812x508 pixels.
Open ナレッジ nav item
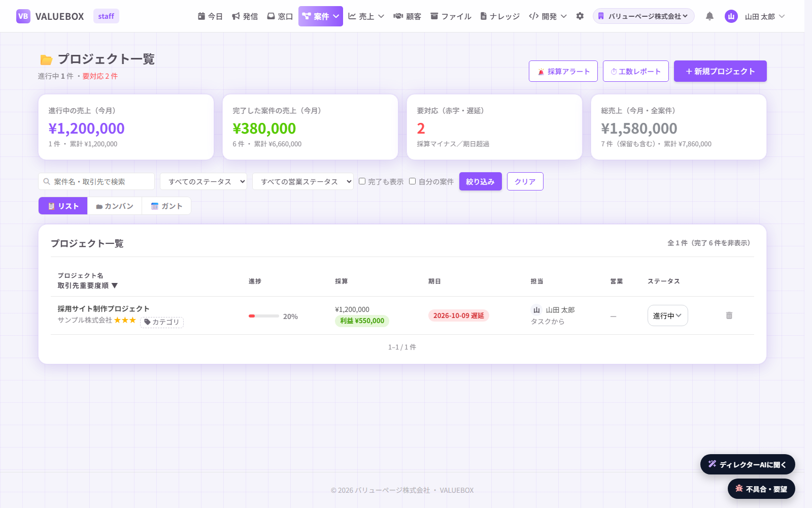click(x=500, y=16)
